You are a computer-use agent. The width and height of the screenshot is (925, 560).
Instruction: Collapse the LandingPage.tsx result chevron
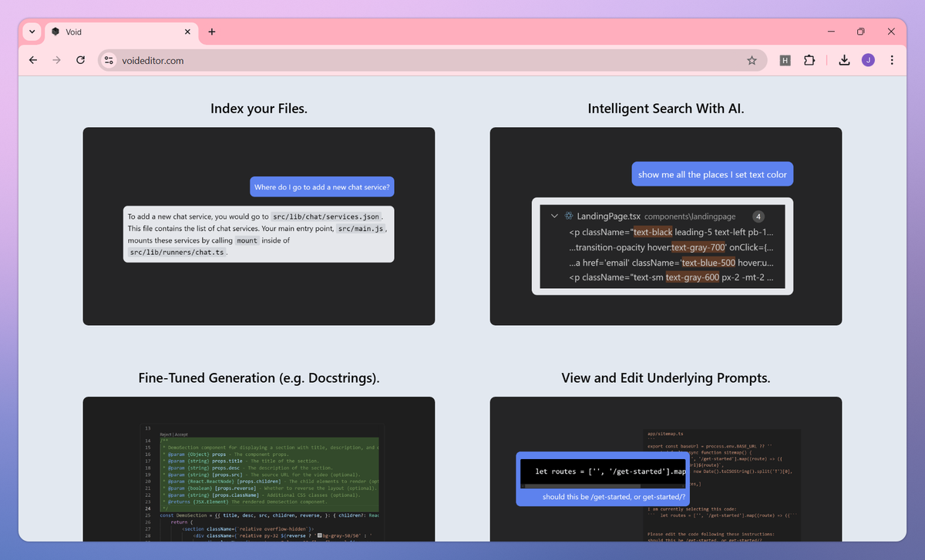(553, 216)
